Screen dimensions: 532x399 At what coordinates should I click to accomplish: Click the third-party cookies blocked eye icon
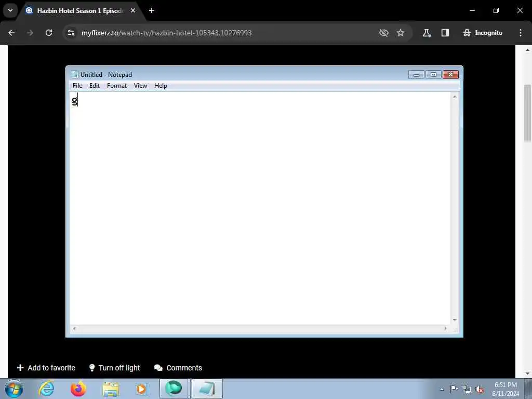click(x=384, y=33)
